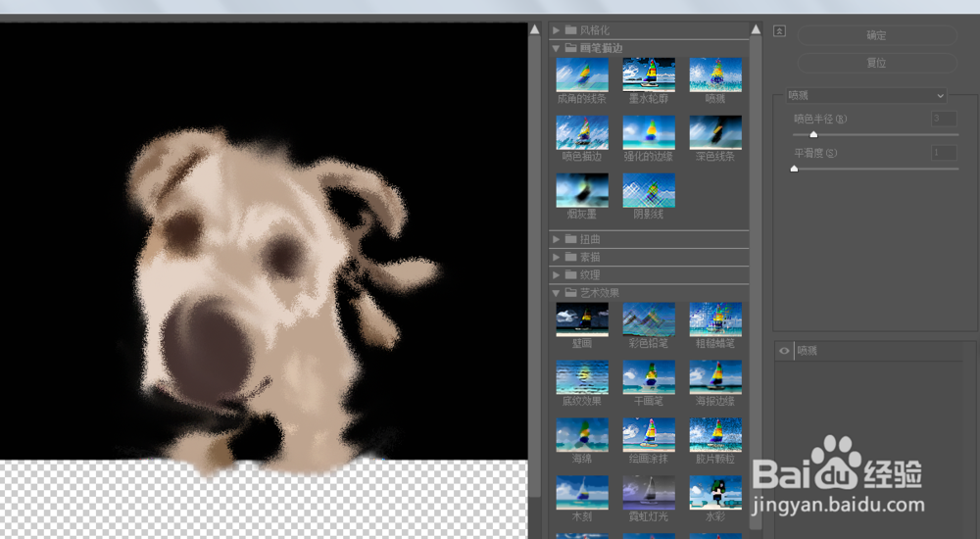Image resolution: width=980 pixels, height=539 pixels.
Task: Expand the 纹理 filter folder
Action: pyautogui.click(x=556, y=274)
